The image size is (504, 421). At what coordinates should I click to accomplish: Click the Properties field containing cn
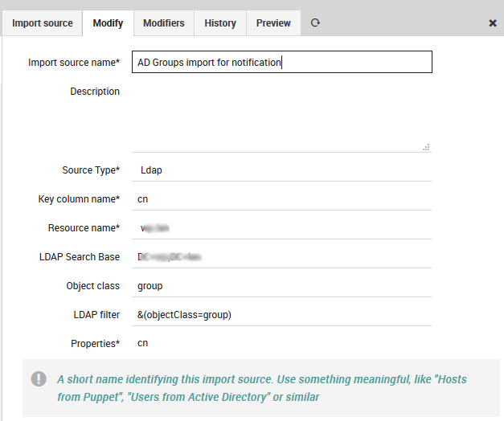[x=281, y=344]
